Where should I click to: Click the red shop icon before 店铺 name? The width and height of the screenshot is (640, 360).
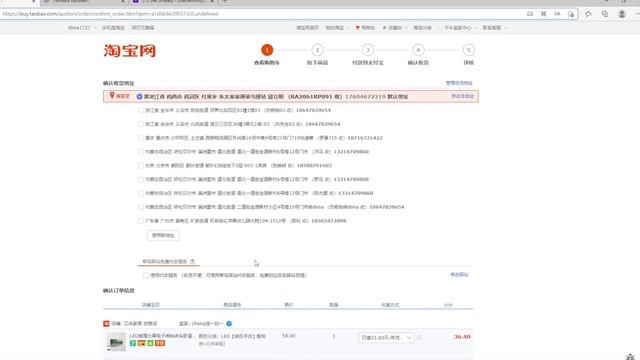click(x=106, y=323)
